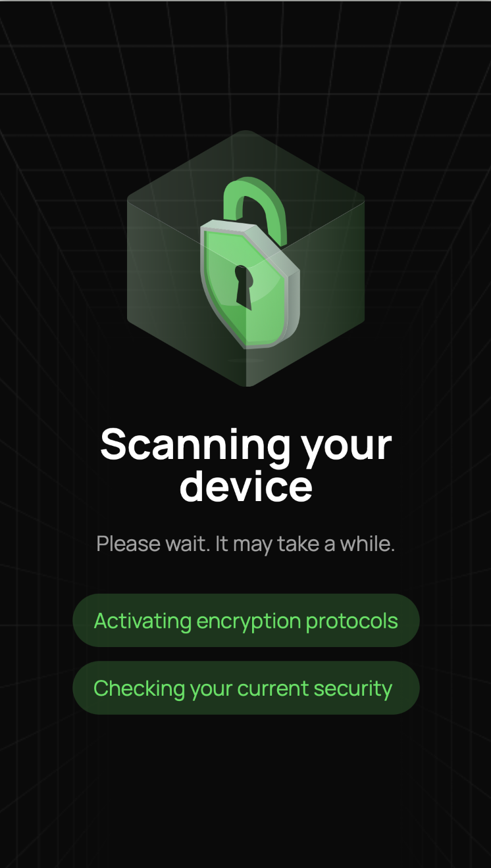Click the bottom vertex of the cube

(x=247, y=383)
